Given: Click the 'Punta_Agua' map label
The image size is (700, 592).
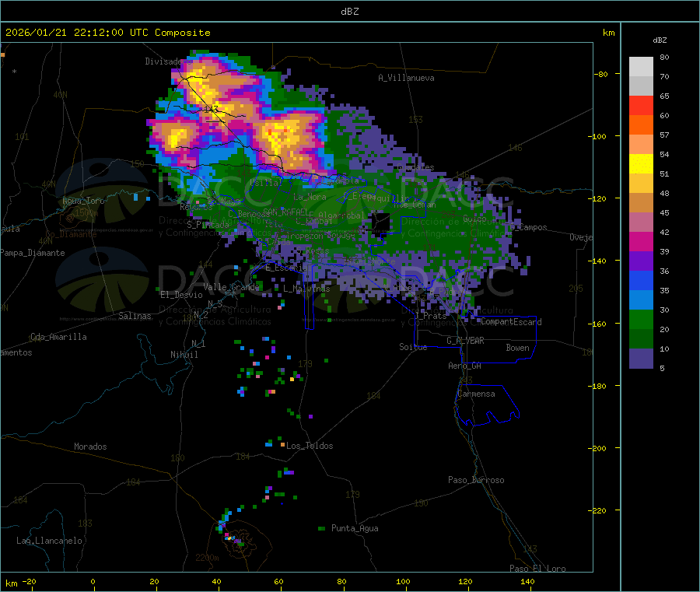Looking at the screenshot, I should point(355,528).
